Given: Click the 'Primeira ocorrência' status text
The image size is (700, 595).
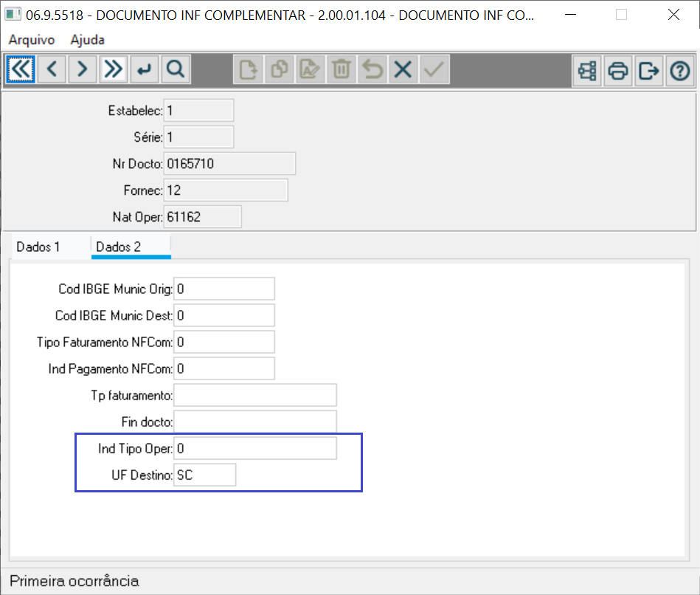Looking at the screenshot, I should click(74, 581).
